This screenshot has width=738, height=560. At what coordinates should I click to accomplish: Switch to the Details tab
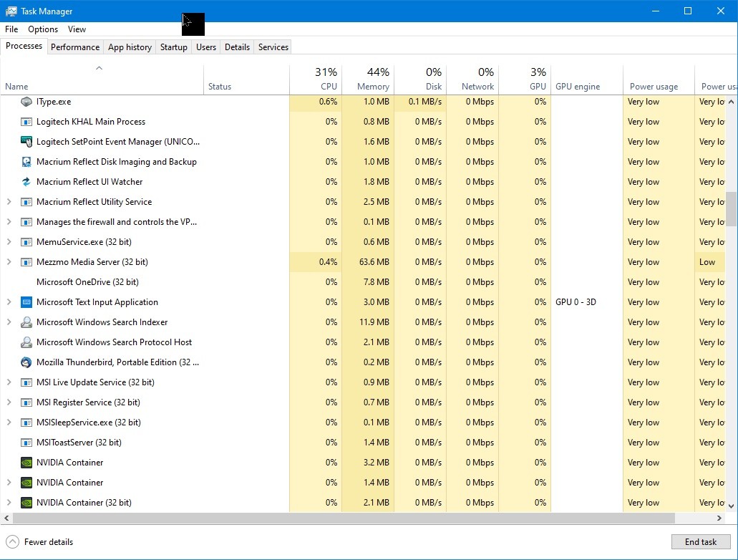237,47
